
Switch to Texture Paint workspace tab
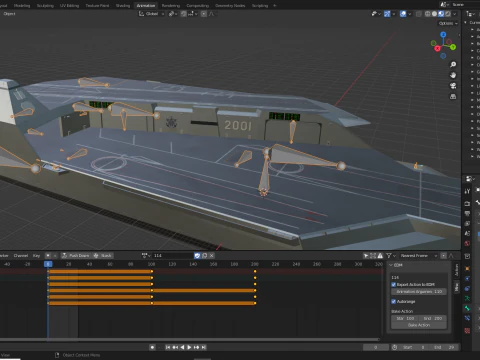pyautogui.click(x=97, y=5)
